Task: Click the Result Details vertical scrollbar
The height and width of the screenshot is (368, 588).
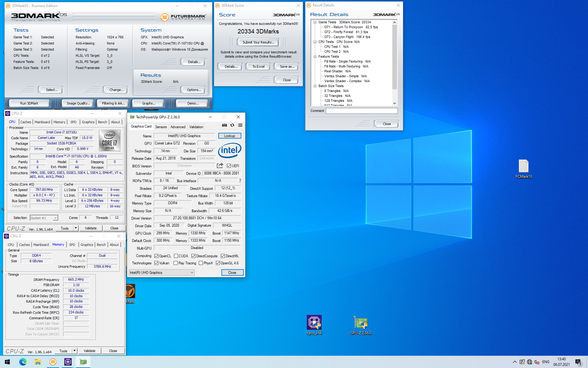Action: 394,57
